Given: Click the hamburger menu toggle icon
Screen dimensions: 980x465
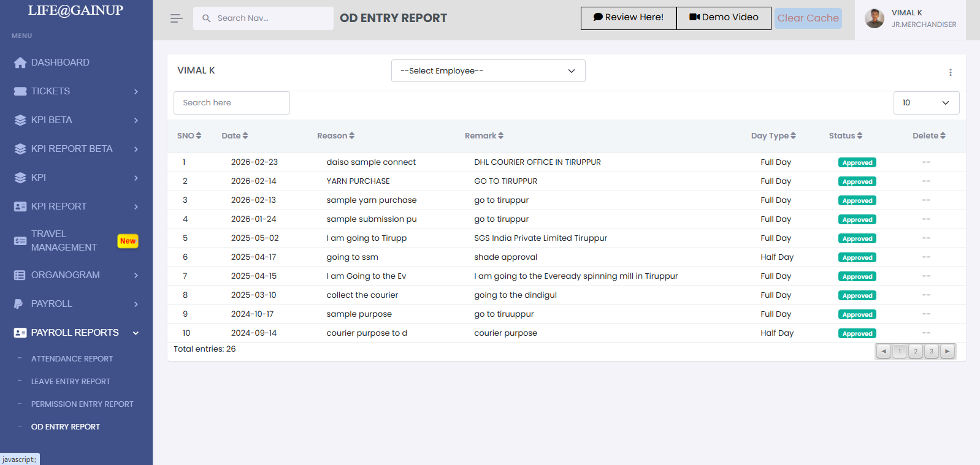Looking at the screenshot, I should pyautogui.click(x=176, y=18).
